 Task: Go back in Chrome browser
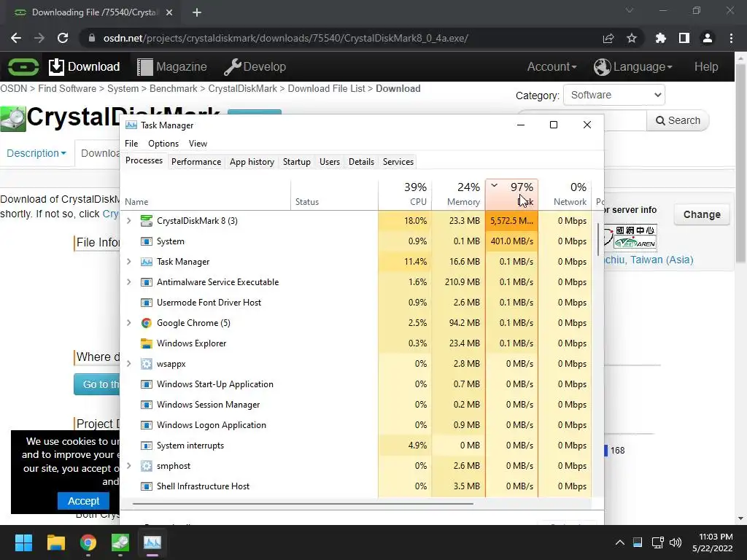point(16,38)
